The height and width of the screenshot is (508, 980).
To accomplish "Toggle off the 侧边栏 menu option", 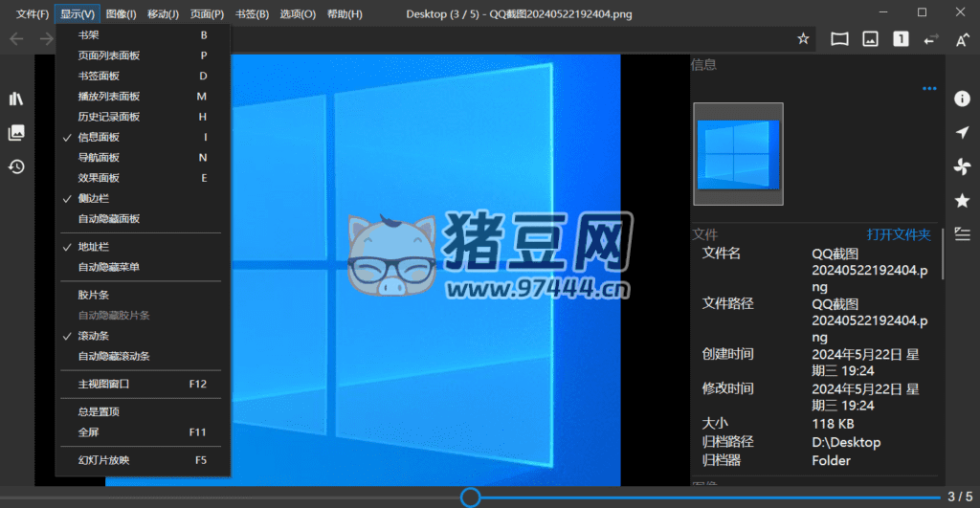I will click(x=93, y=198).
